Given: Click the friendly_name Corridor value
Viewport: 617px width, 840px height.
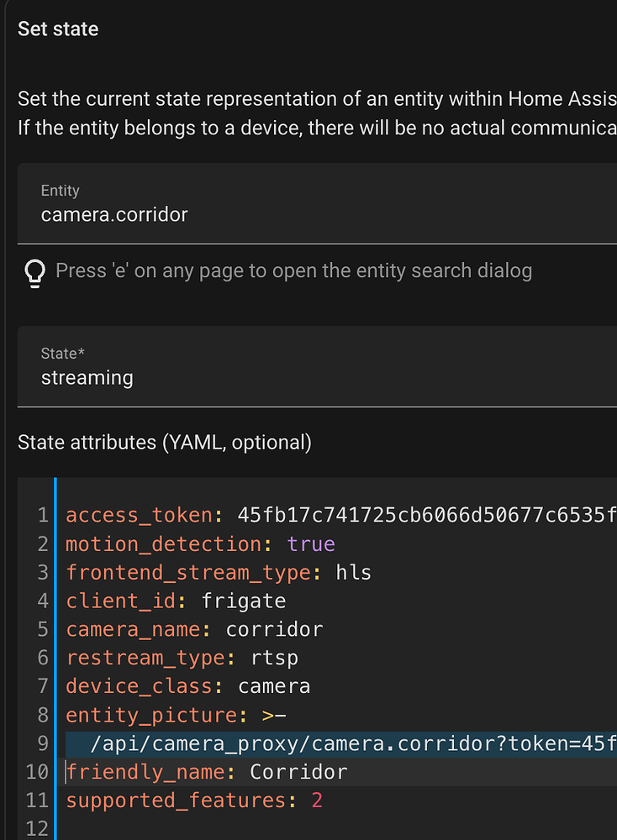Looking at the screenshot, I should tap(298, 773).
